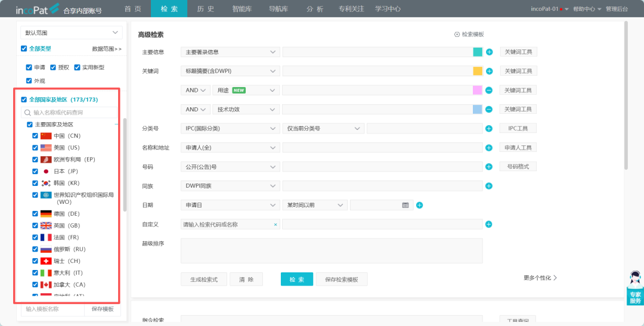Click the China flag icon

point(46,136)
